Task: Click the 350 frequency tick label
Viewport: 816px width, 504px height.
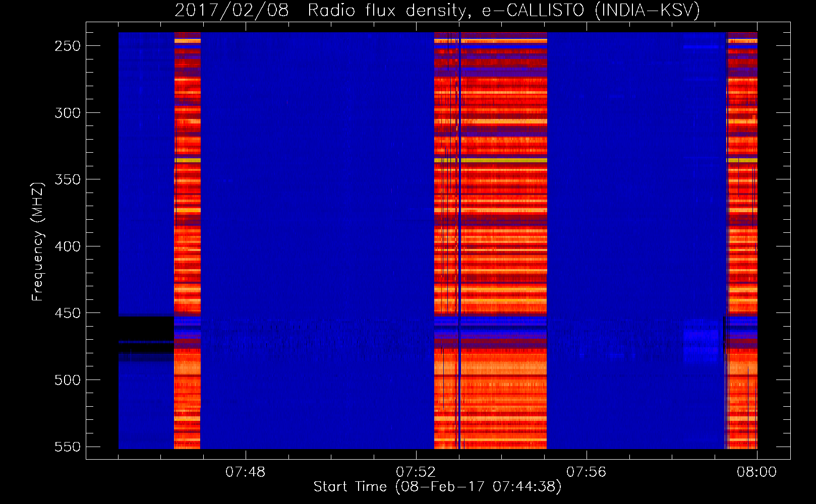Action: (x=68, y=179)
